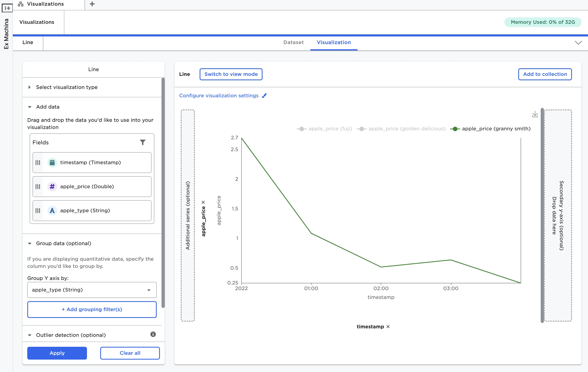588x372 pixels.
Task: Remove apple_price from the y-axis with X
Action: pos(203,202)
